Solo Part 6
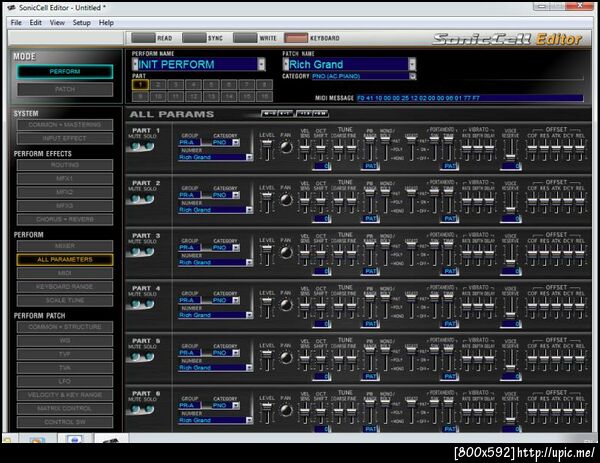The image size is (600, 463). click(149, 409)
